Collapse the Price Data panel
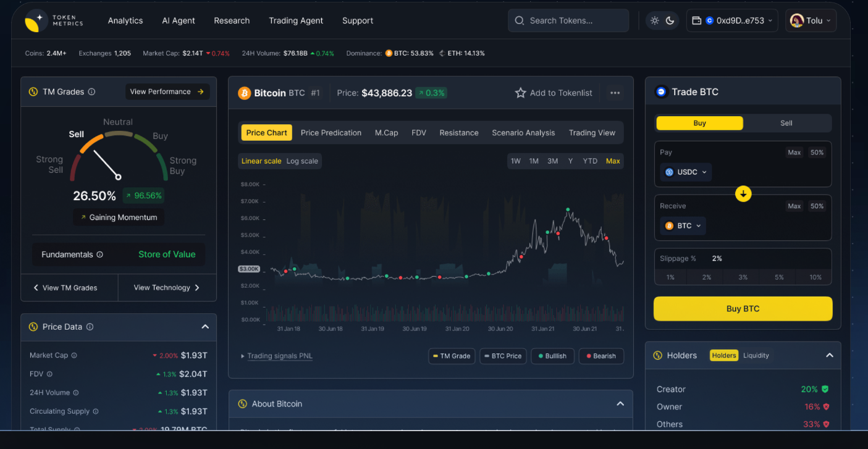The width and height of the screenshot is (868, 449). pyautogui.click(x=205, y=327)
